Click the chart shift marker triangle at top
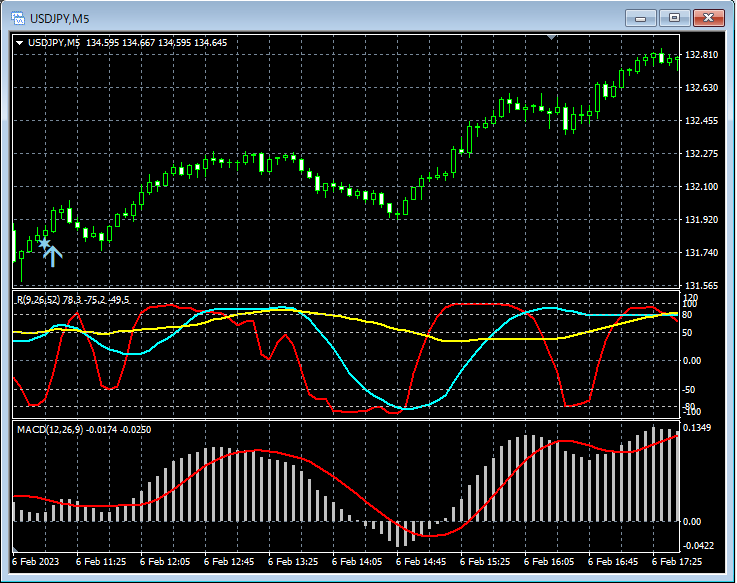Image resolution: width=737 pixels, height=583 pixels. [x=552, y=37]
